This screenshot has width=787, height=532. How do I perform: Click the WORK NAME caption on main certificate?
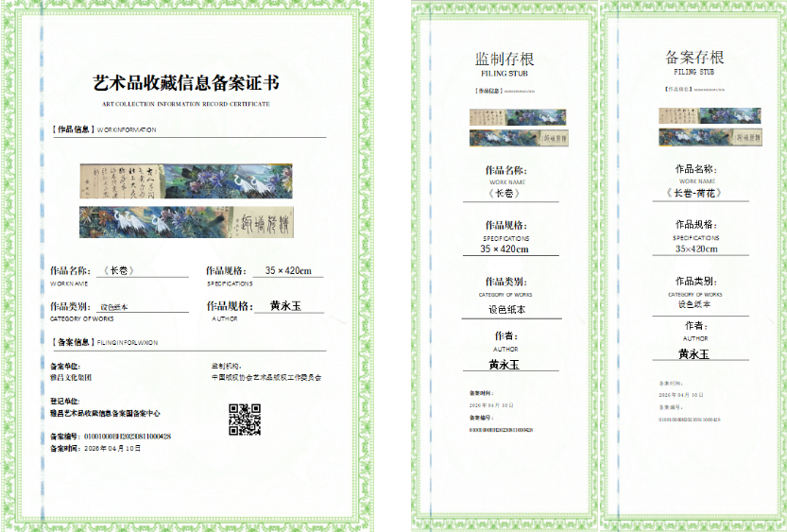[69, 283]
